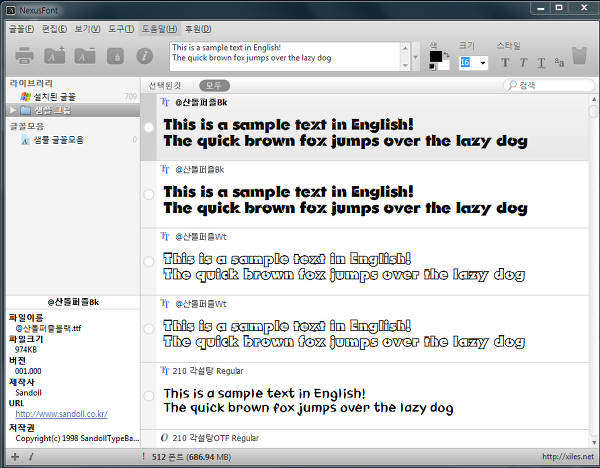Click sample text box scroll down arrow

(405, 66)
